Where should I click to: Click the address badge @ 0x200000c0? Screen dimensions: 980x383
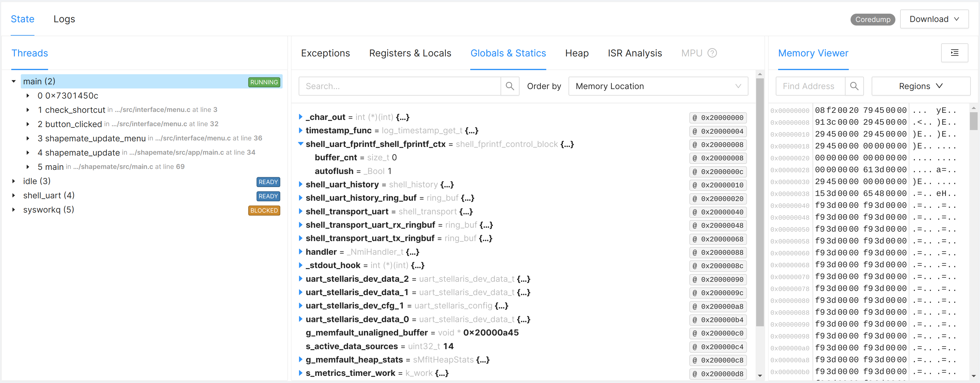[x=718, y=333]
